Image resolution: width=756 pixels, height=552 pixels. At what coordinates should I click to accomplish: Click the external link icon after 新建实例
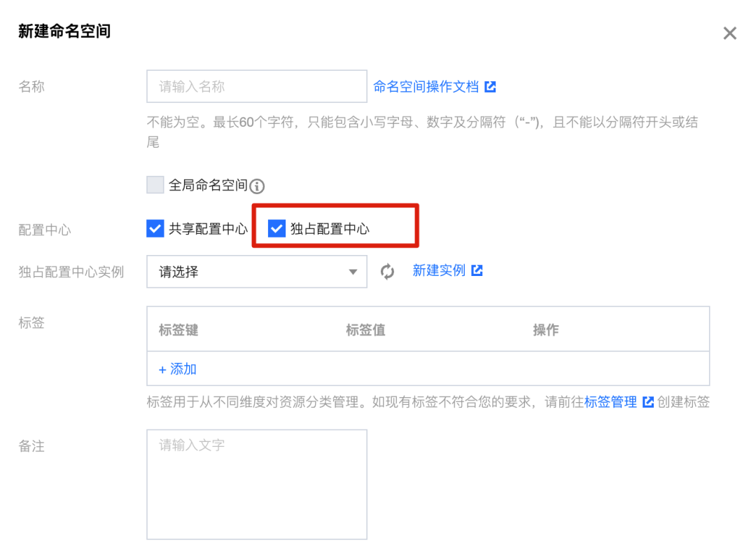pyautogui.click(x=477, y=270)
